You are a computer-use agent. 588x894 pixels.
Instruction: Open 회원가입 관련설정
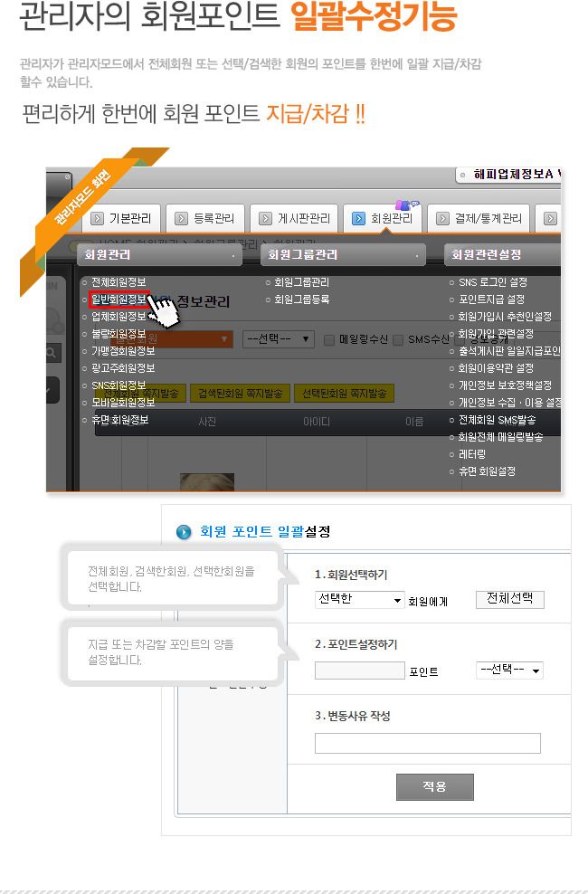click(496, 334)
